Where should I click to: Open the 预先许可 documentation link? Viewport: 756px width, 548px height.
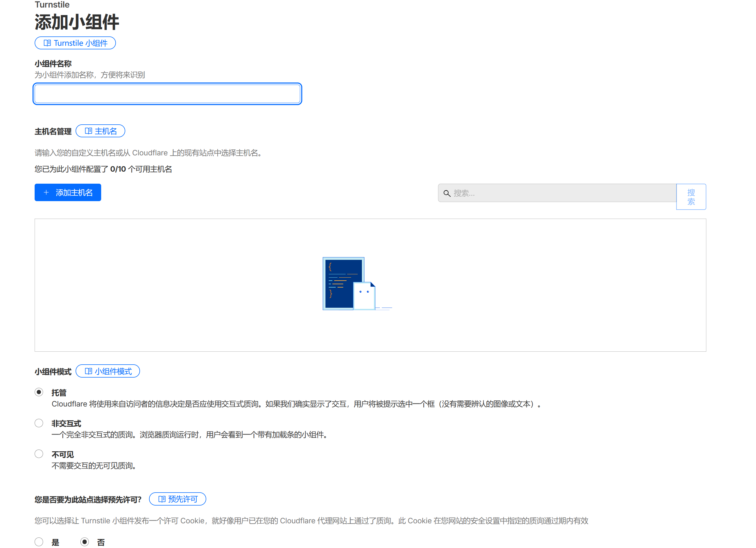point(183,499)
